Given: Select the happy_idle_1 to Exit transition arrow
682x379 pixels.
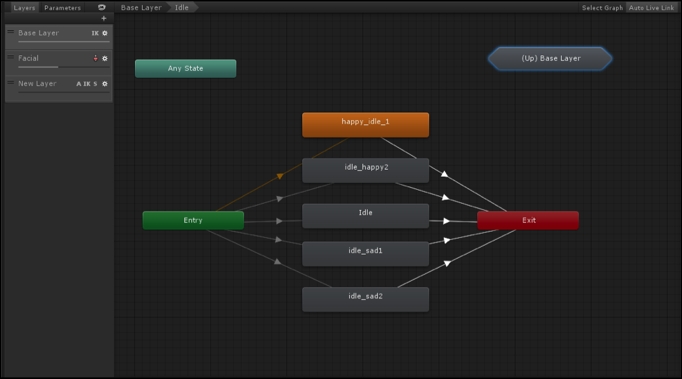Looking at the screenshot, I should (x=444, y=174).
